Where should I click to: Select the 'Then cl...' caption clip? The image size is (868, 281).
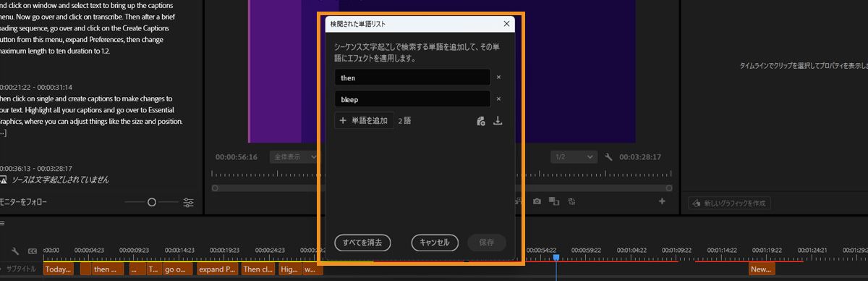pyautogui.click(x=258, y=269)
